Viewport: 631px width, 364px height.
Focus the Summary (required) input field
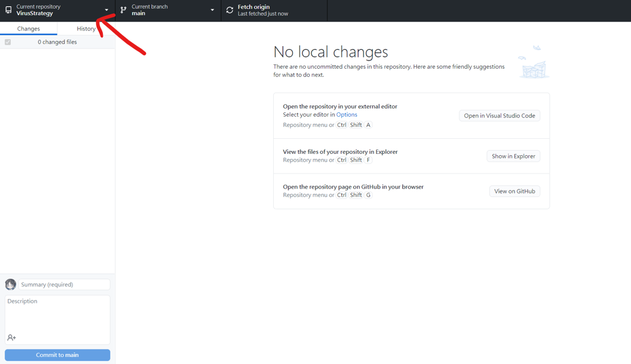click(x=64, y=285)
